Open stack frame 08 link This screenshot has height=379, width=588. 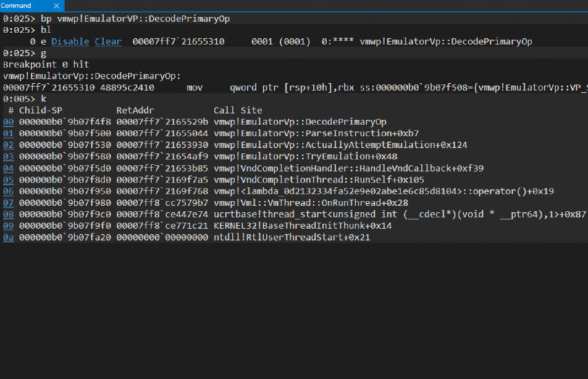[x=8, y=214]
